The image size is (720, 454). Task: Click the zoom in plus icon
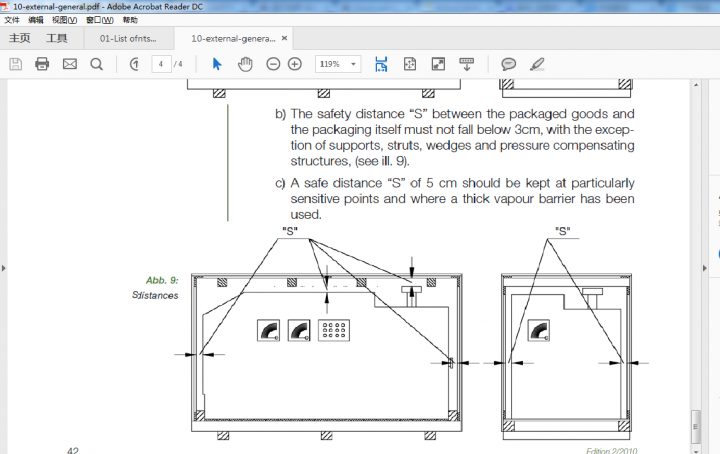point(295,64)
